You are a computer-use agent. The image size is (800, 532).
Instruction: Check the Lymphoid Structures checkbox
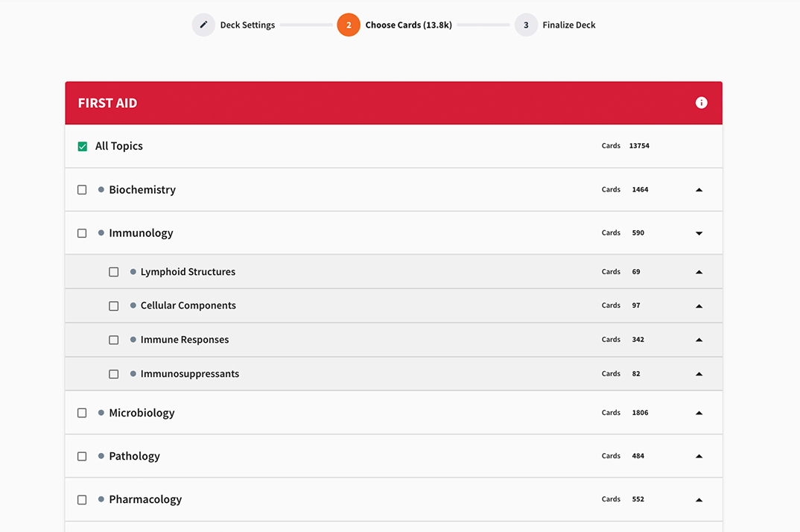click(114, 272)
